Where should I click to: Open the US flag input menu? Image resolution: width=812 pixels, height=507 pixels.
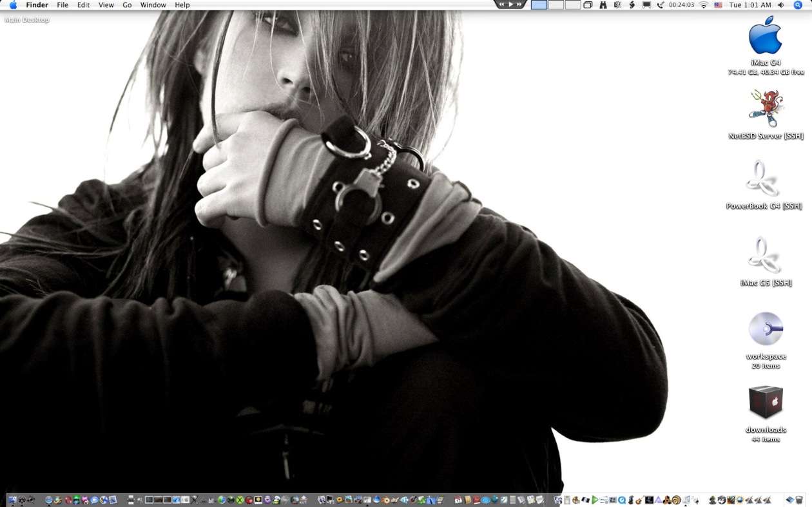(x=718, y=5)
